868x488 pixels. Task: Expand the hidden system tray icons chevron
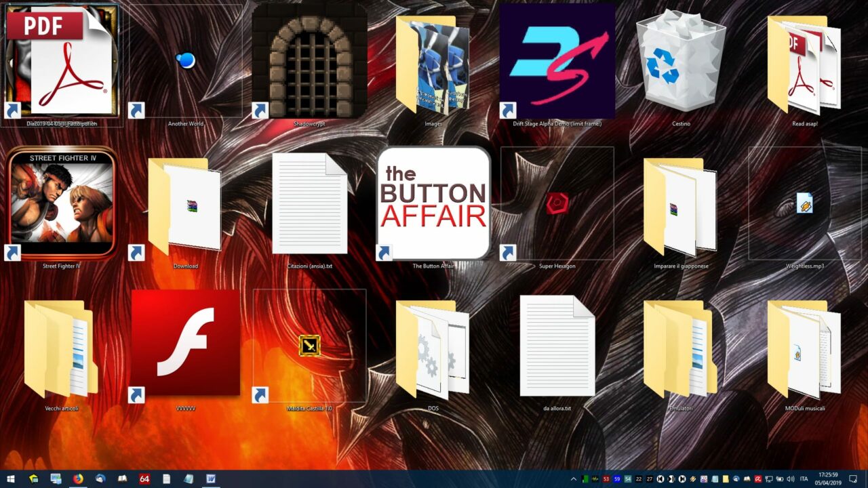click(x=574, y=479)
